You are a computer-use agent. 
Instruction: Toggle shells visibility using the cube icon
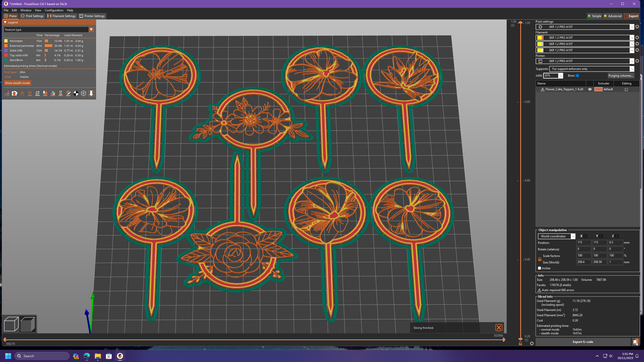pos(84,93)
